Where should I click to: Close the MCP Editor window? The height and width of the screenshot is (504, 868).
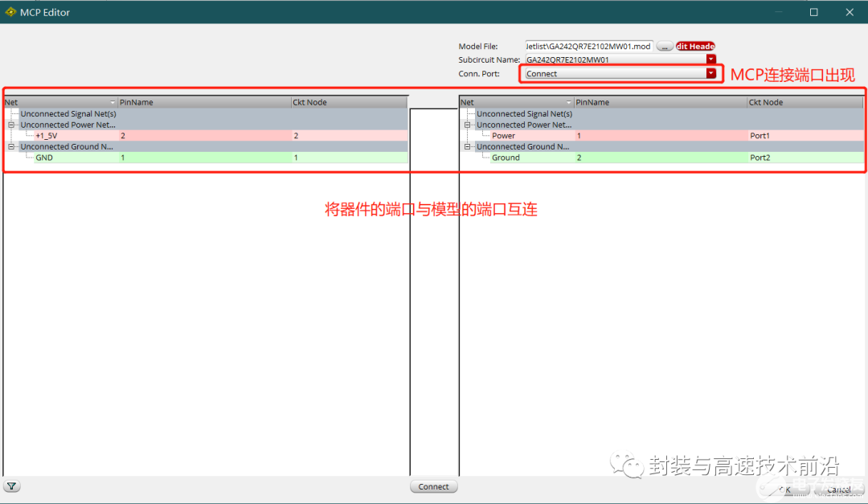(850, 12)
